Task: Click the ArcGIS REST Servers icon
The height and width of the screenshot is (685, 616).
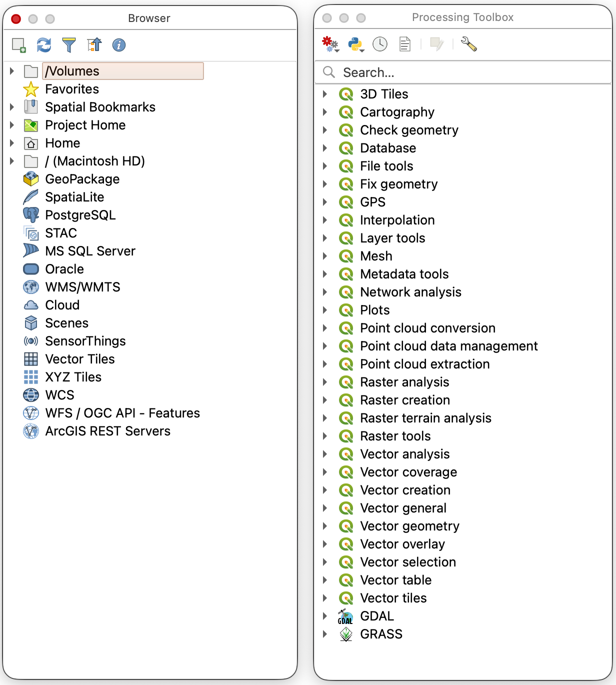Action: (31, 431)
